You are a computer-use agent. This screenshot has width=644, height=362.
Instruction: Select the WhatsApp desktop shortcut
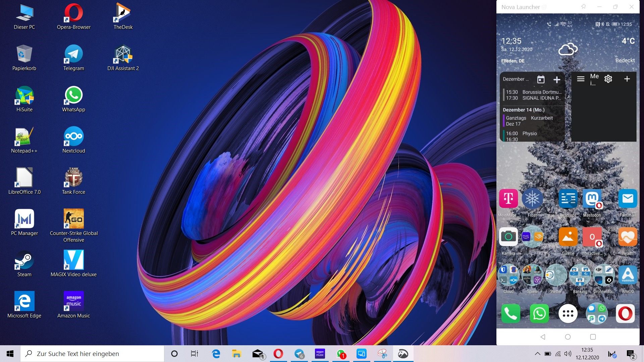coord(73,99)
